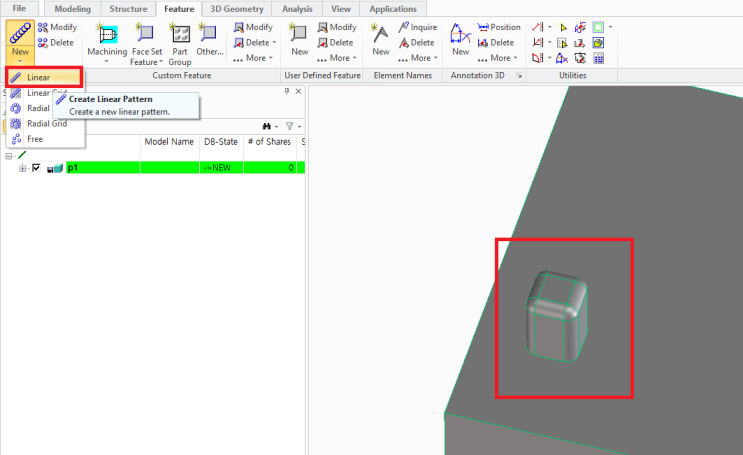Click the DB-State column header

(x=221, y=141)
